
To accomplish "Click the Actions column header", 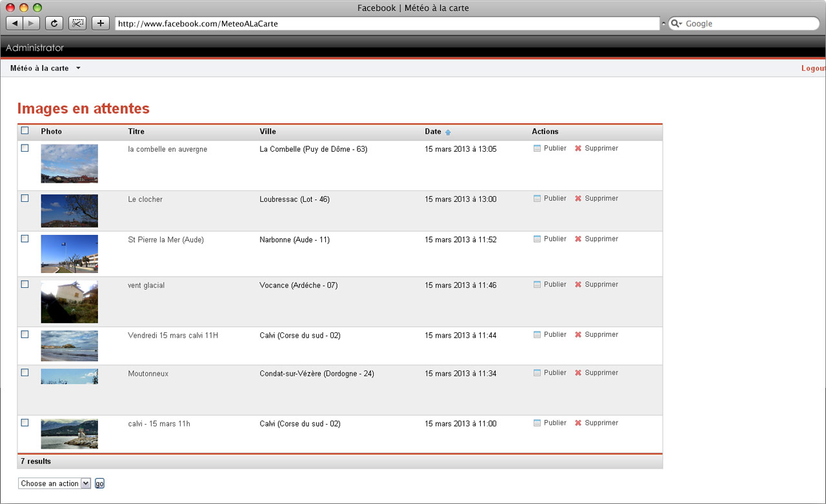I will [545, 132].
